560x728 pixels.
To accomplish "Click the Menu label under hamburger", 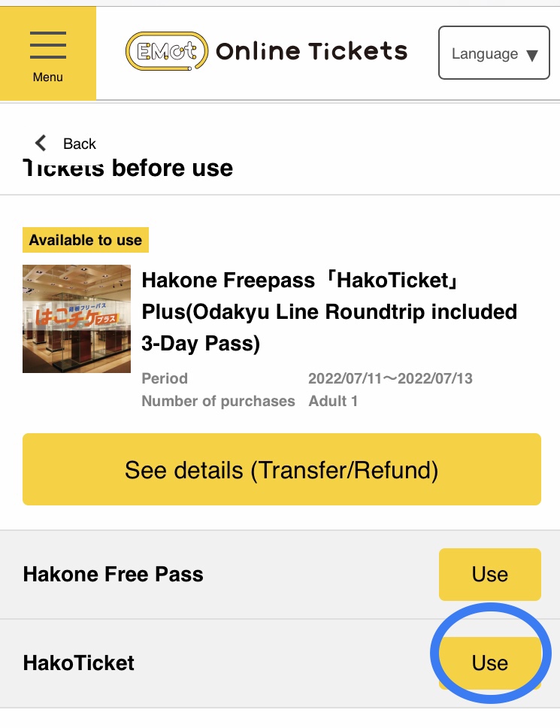I will (47, 77).
